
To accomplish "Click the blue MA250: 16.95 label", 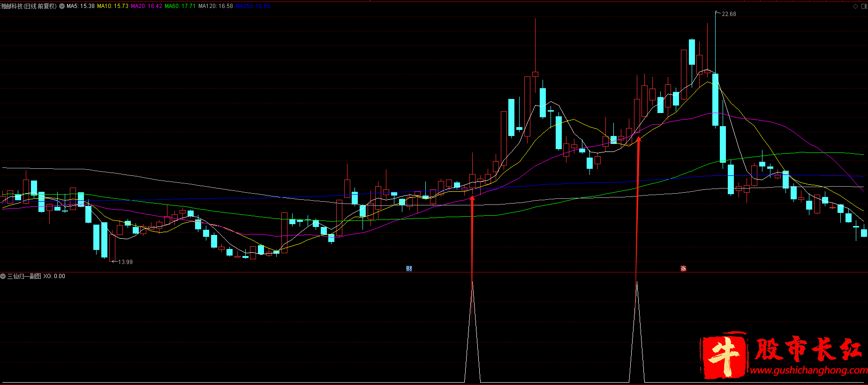I will tap(253, 6).
